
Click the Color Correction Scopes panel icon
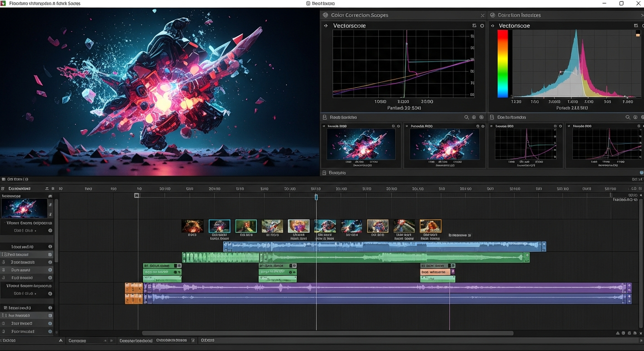click(325, 15)
